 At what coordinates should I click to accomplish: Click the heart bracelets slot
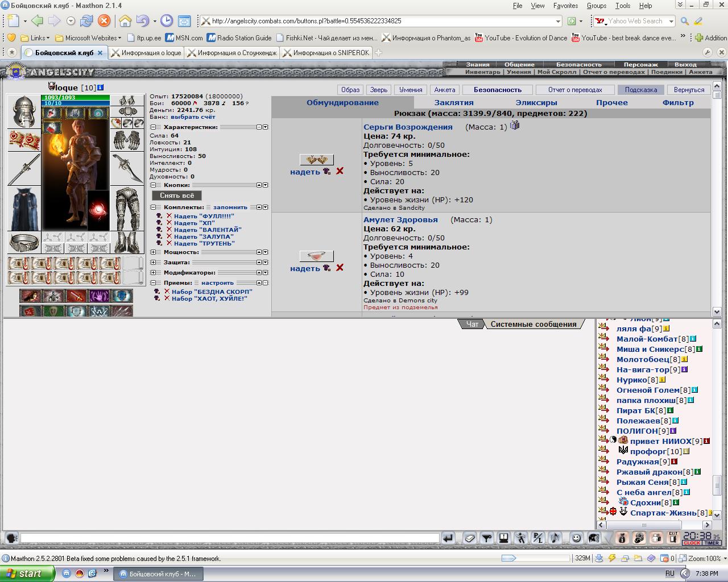point(24,140)
